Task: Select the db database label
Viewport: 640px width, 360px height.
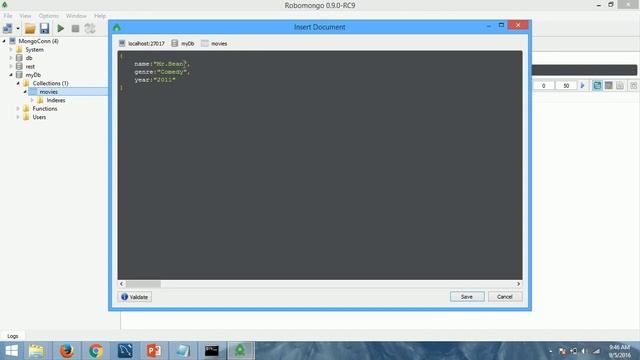Action: coord(29,58)
